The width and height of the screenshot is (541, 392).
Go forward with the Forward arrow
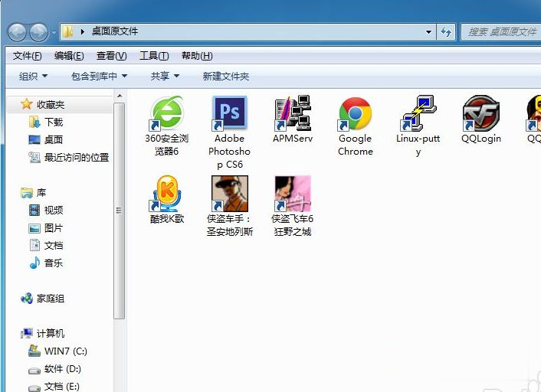pos(38,32)
